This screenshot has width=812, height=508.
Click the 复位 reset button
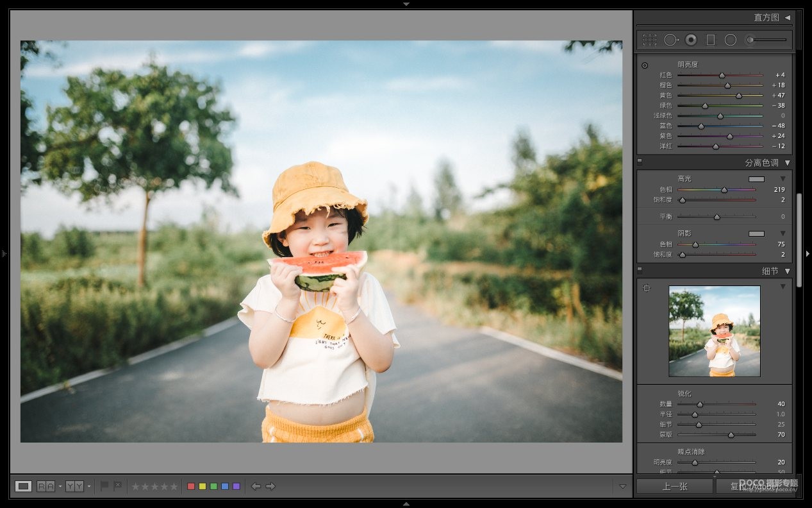(754, 486)
